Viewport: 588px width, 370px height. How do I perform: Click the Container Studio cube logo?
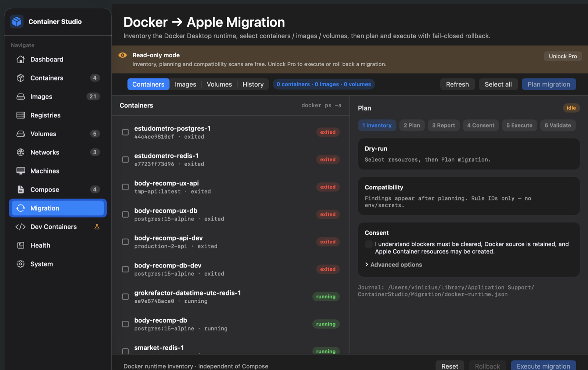point(17,22)
